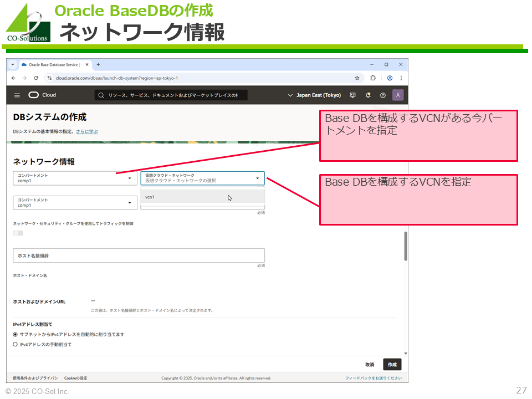Click the DBシステムの作成 page title
The width and height of the screenshot is (532, 399).
tap(50, 117)
